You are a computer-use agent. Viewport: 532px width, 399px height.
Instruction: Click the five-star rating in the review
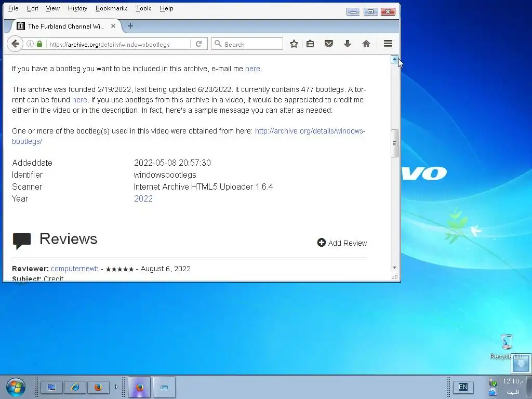pos(119,269)
